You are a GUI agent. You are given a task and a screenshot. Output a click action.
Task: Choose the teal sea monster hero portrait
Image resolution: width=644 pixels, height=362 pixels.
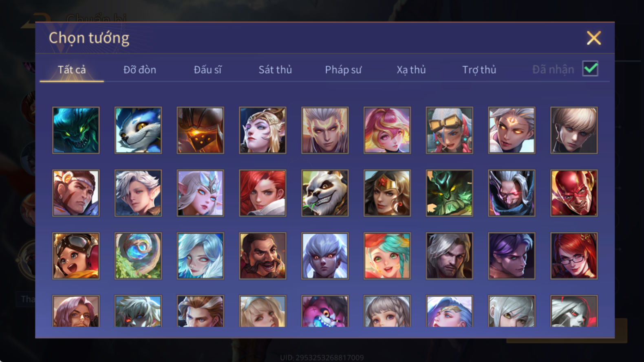tap(76, 130)
